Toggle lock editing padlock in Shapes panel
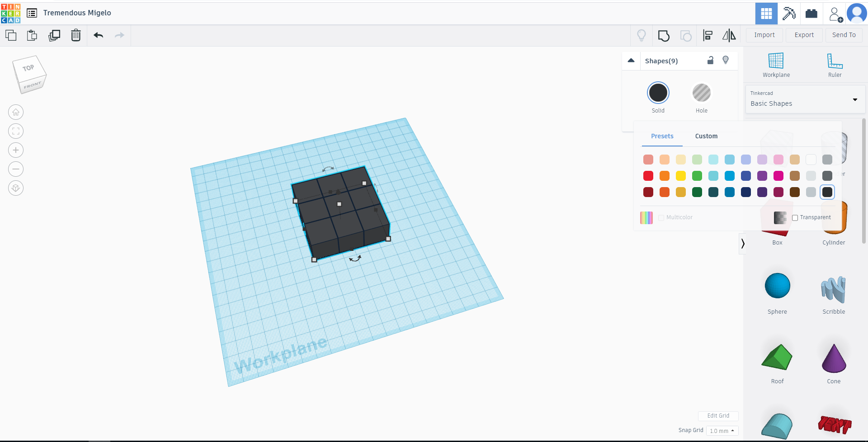The height and width of the screenshot is (442, 868). point(710,60)
